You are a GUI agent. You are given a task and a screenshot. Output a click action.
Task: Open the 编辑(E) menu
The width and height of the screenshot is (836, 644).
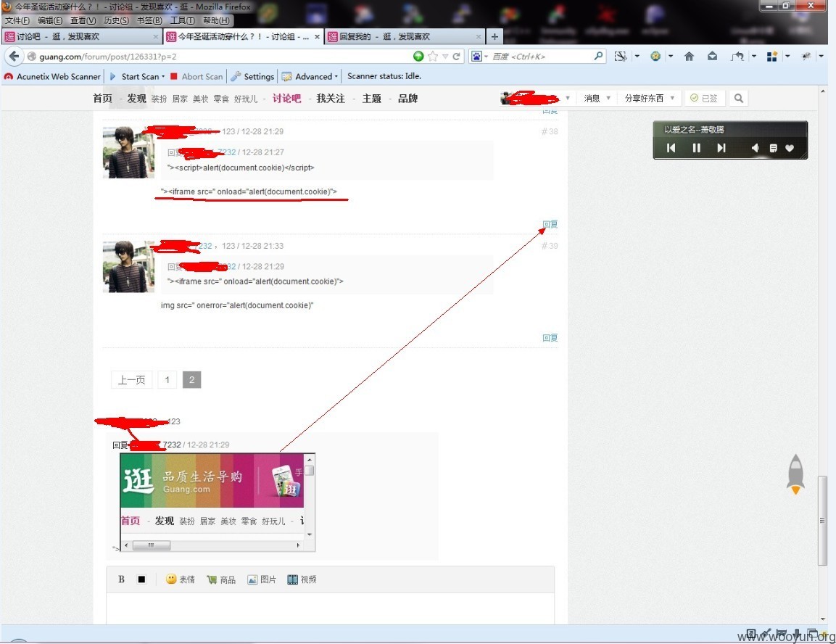click(49, 20)
